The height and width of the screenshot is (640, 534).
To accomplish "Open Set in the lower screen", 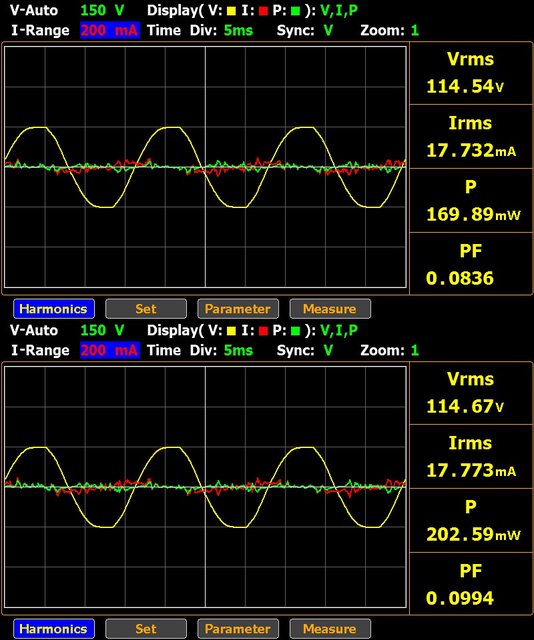I will tap(146, 629).
